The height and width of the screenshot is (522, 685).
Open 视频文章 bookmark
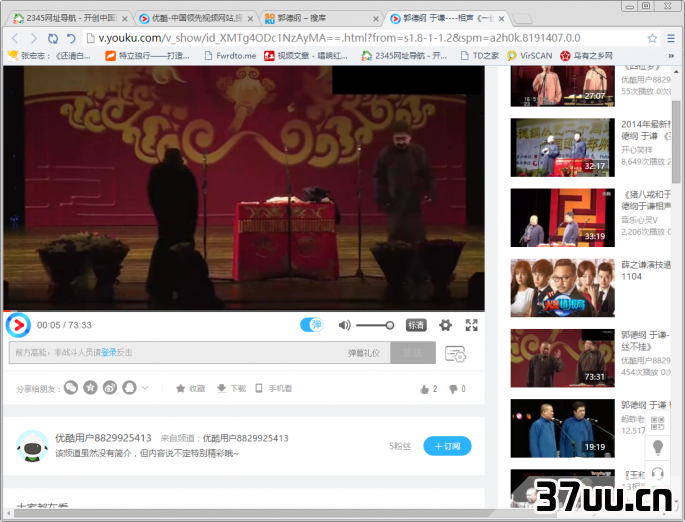[x=306, y=55]
